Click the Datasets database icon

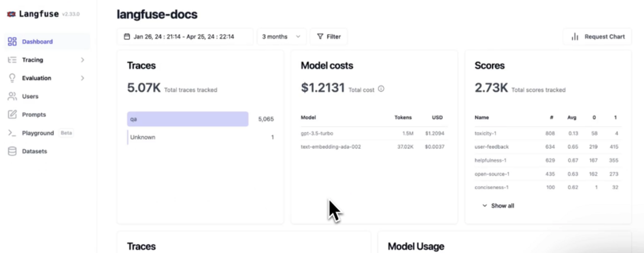coord(12,151)
